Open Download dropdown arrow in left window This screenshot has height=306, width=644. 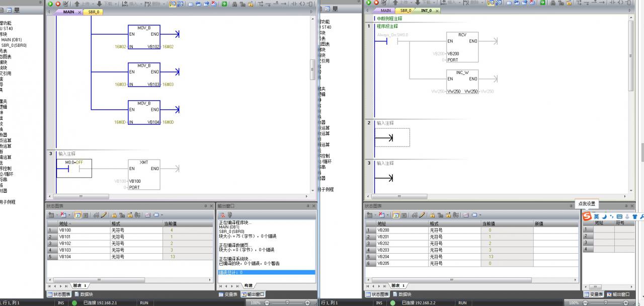(116, 4)
